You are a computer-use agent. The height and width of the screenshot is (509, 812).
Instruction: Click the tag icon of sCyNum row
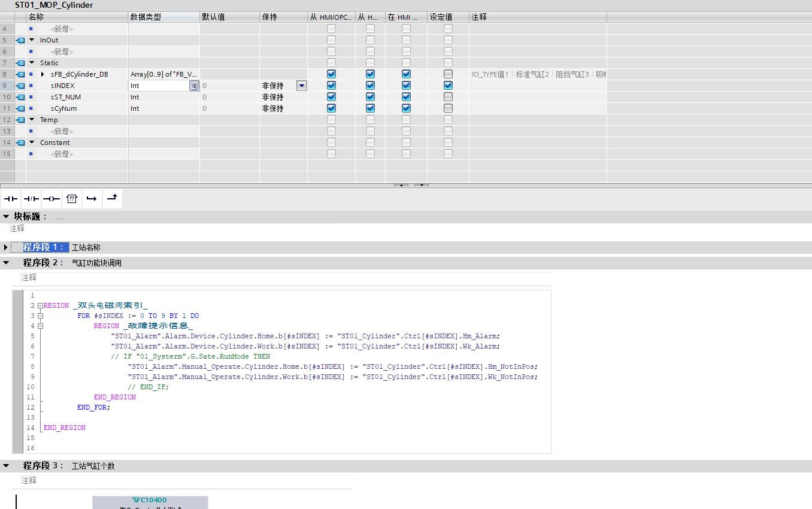[20, 108]
